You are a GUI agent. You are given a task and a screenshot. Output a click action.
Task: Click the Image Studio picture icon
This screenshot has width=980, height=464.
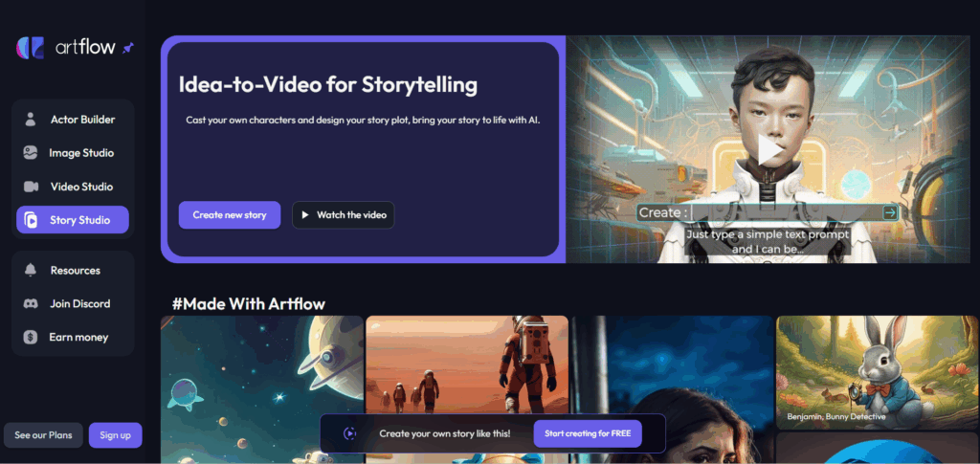(x=30, y=153)
